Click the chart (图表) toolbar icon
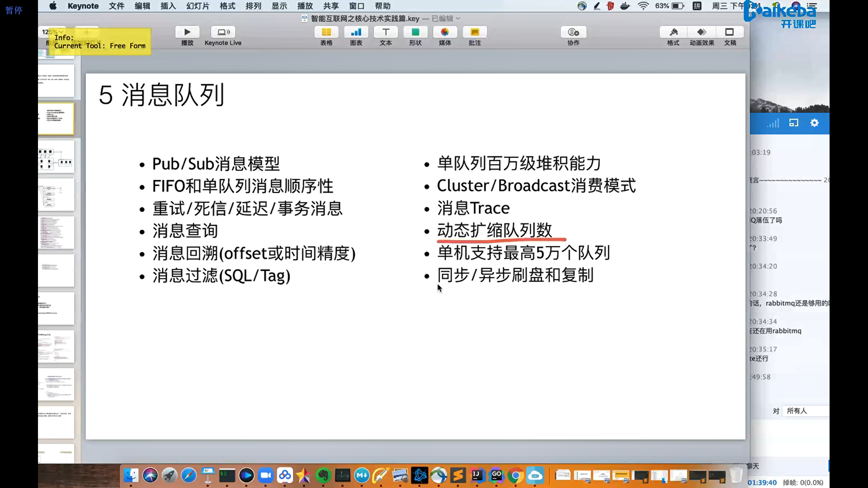Screen dimensions: 868x488 pyautogui.click(x=356, y=32)
